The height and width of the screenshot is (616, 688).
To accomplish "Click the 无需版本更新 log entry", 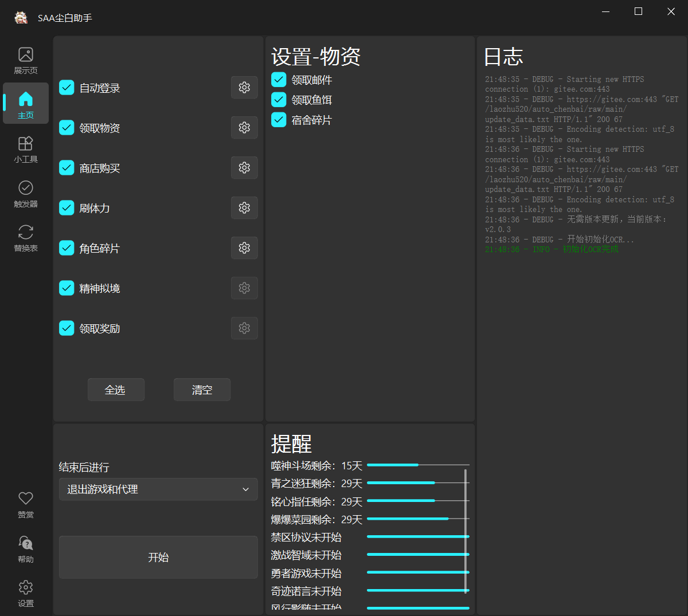I will click(x=576, y=224).
